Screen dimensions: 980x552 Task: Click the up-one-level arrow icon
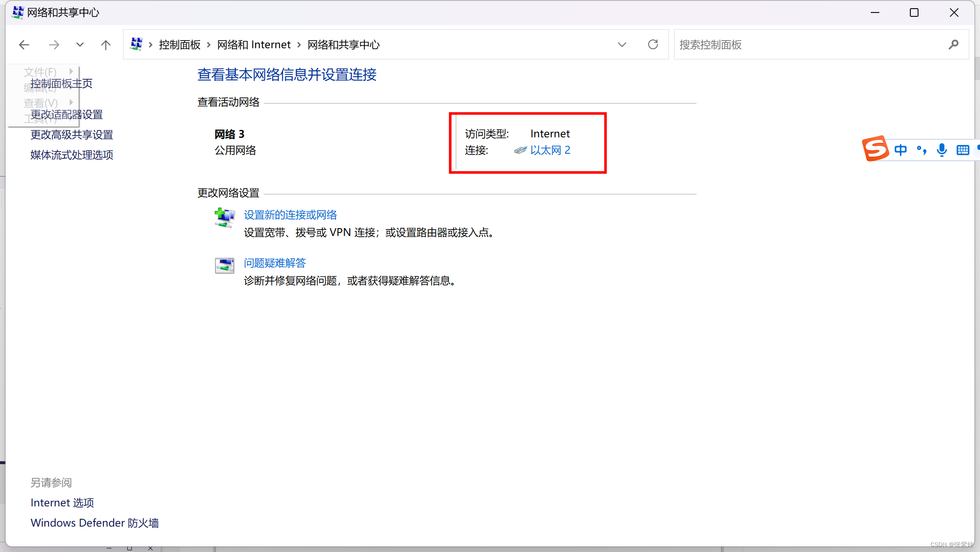(x=105, y=45)
